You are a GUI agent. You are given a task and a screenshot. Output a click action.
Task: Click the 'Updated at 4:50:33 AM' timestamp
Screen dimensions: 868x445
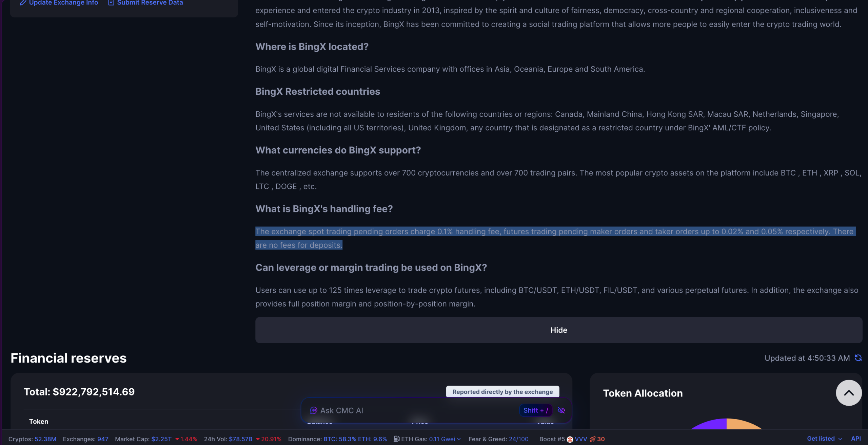point(807,358)
